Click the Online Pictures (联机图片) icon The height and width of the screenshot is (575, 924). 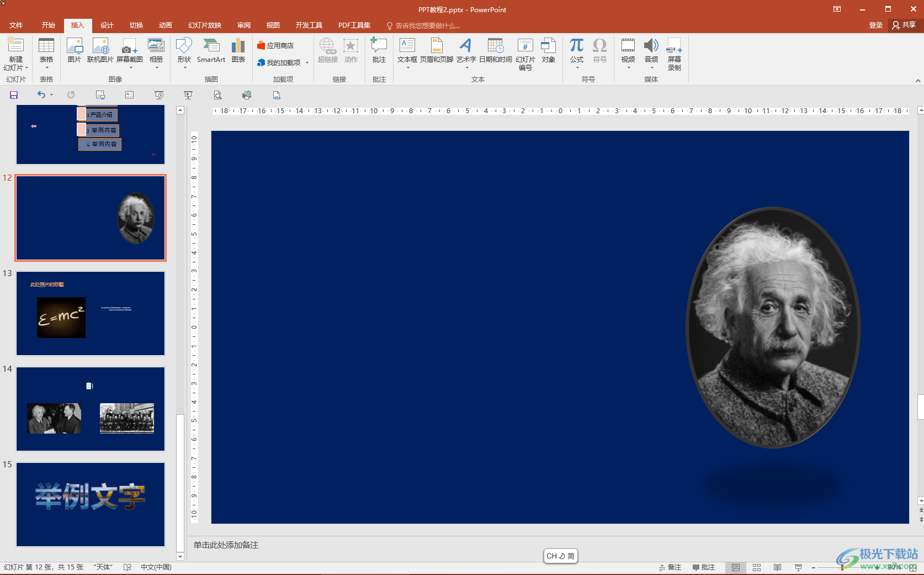tap(100, 50)
